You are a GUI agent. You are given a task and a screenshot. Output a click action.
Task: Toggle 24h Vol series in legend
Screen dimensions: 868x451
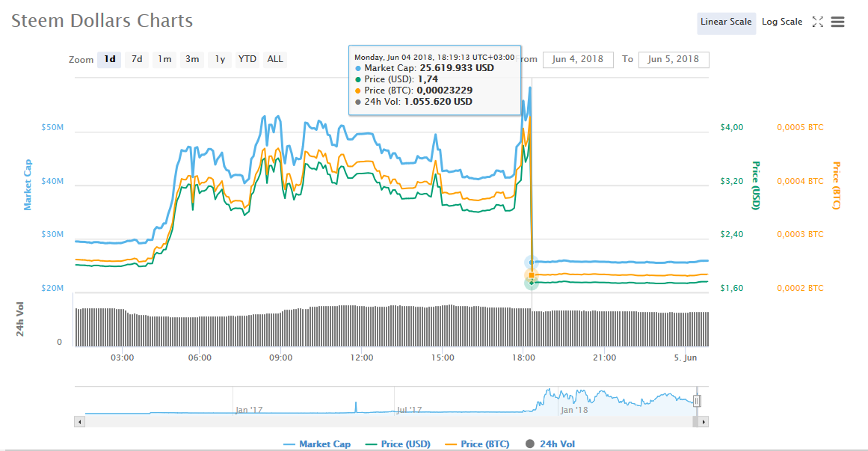(x=550, y=444)
